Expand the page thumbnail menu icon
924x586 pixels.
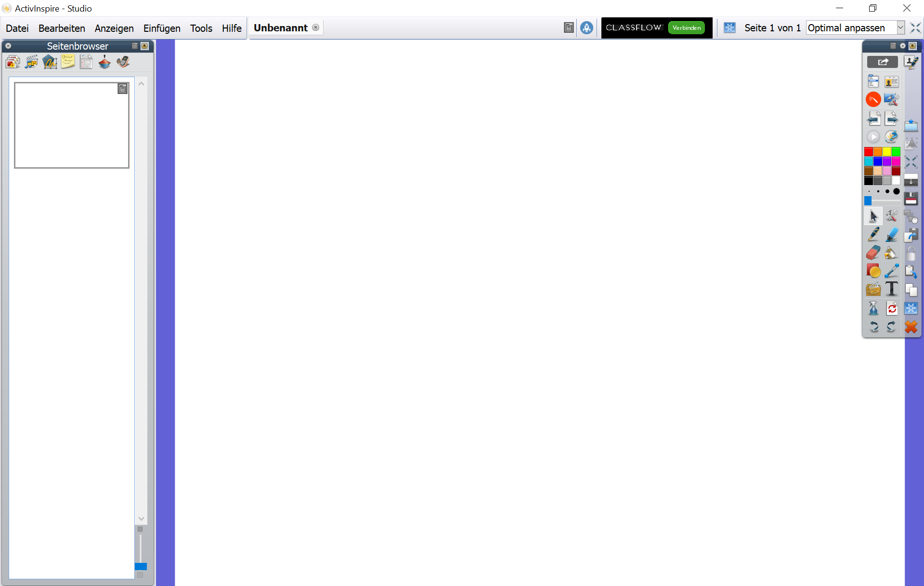[123, 89]
